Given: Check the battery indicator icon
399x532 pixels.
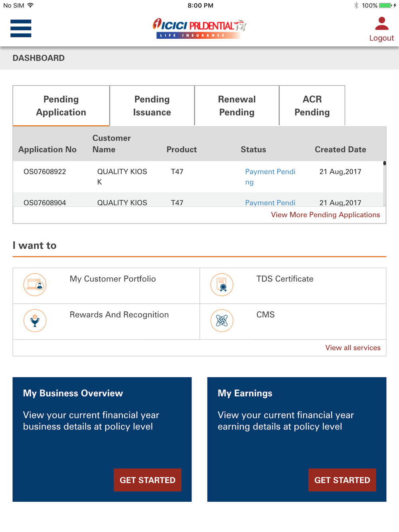Looking at the screenshot, I should 386,6.
